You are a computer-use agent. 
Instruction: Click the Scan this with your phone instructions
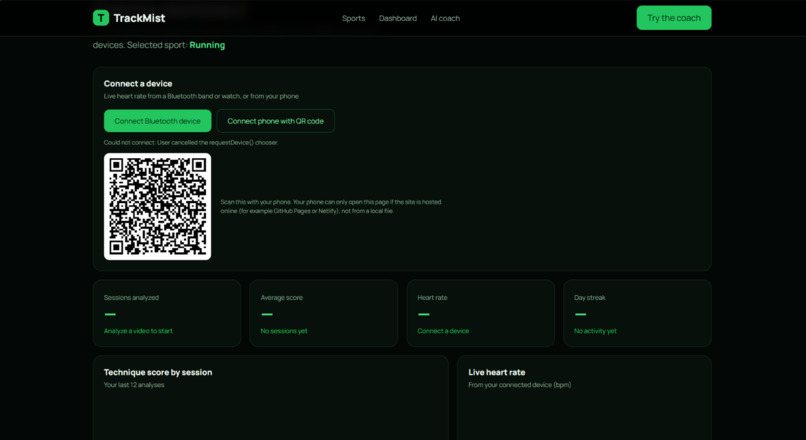[x=331, y=206]
